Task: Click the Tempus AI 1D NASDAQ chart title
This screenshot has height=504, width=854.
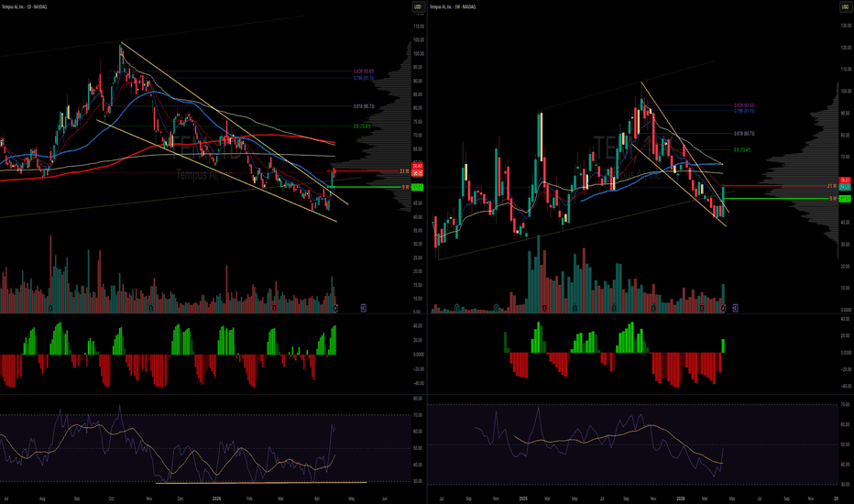Action: pyautogui.click(x=24, y=6)
